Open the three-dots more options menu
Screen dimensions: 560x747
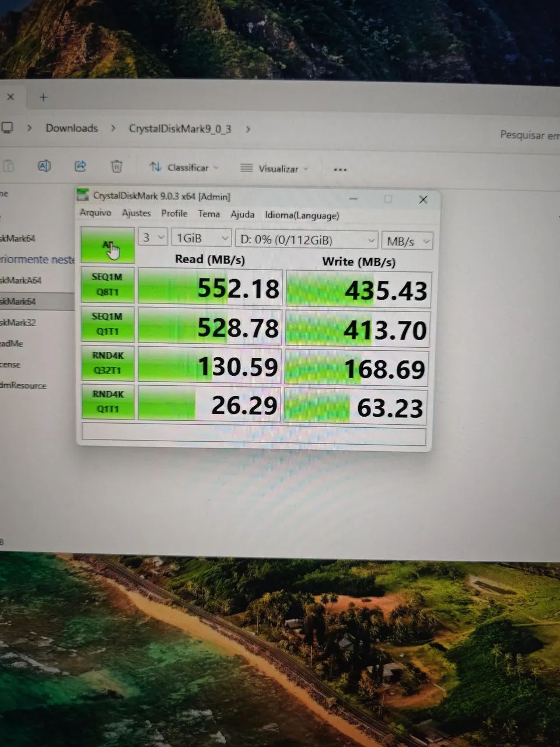point(340,169)
